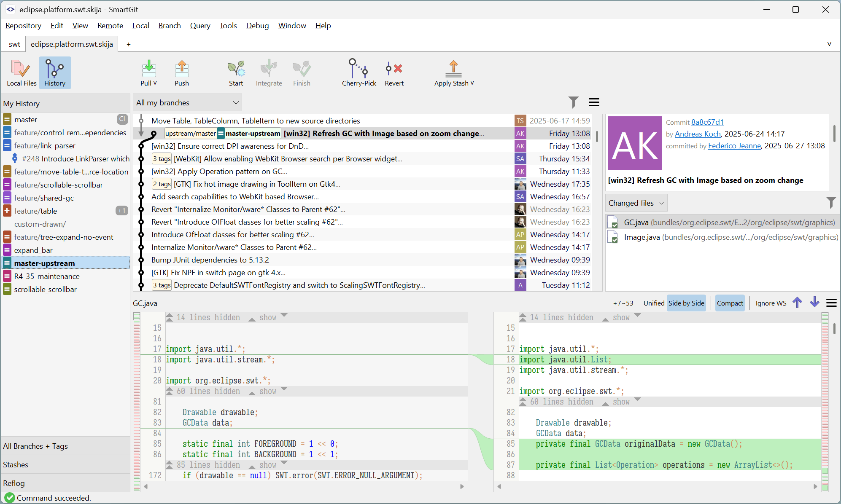Select the Local Files view
This screenshot has height=504, width=841.
pos(21,72)
